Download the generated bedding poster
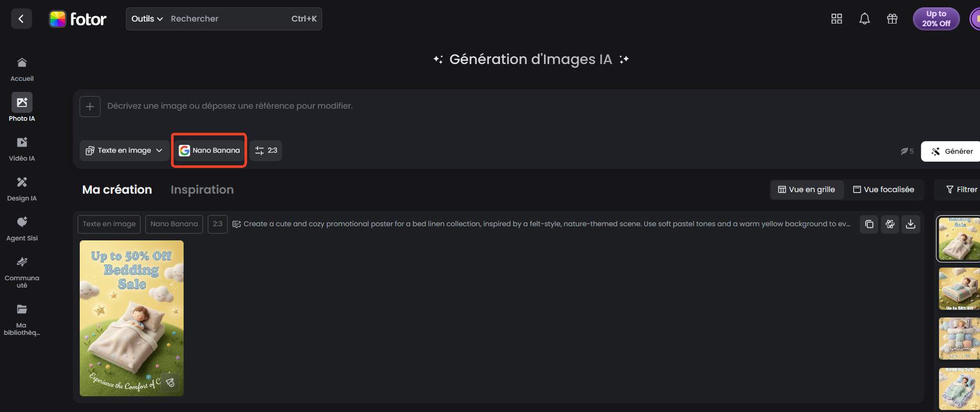 (x=911, y=224)
